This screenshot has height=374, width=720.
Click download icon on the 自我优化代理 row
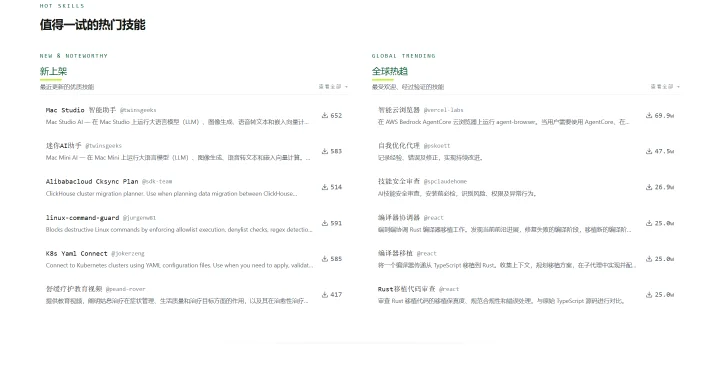(x=649, y=151)
